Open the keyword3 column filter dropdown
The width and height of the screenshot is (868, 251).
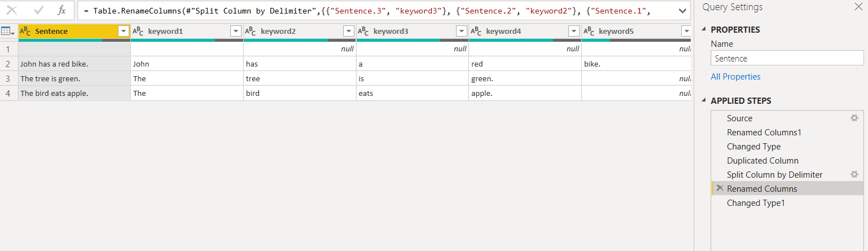461,32
